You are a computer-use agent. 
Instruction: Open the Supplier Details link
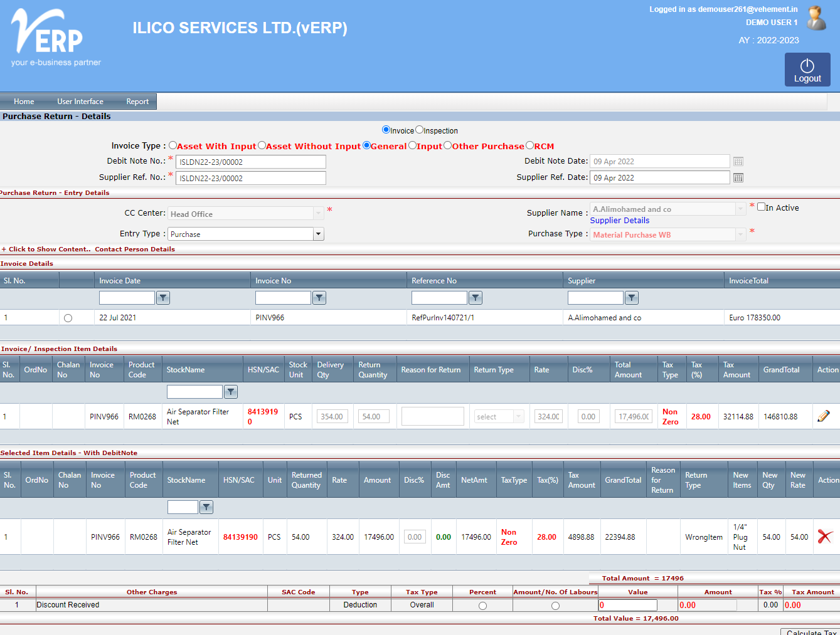point(620,220)
